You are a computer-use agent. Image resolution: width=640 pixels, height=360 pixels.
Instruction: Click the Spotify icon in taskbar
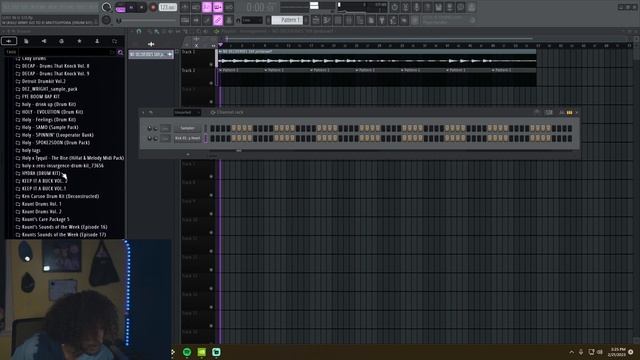(x=187, y=352)
